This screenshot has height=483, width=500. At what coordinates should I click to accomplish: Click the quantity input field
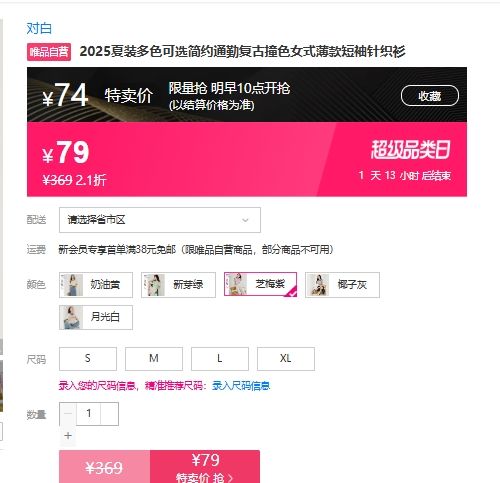[x=89, y=414]
